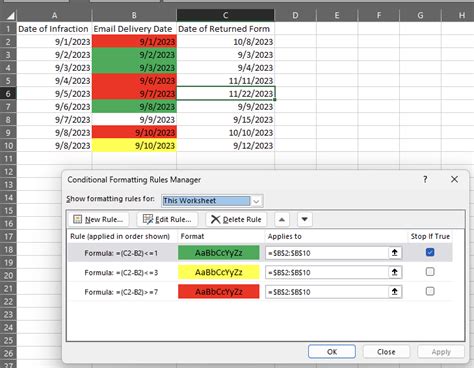Move the selected rule down with the arrow

(x=304, y=219)
